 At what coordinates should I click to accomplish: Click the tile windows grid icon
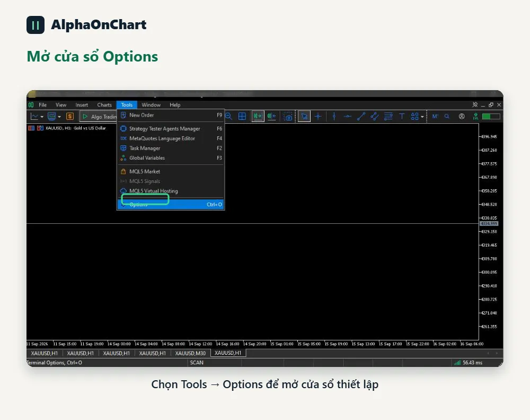coord(242,116)
